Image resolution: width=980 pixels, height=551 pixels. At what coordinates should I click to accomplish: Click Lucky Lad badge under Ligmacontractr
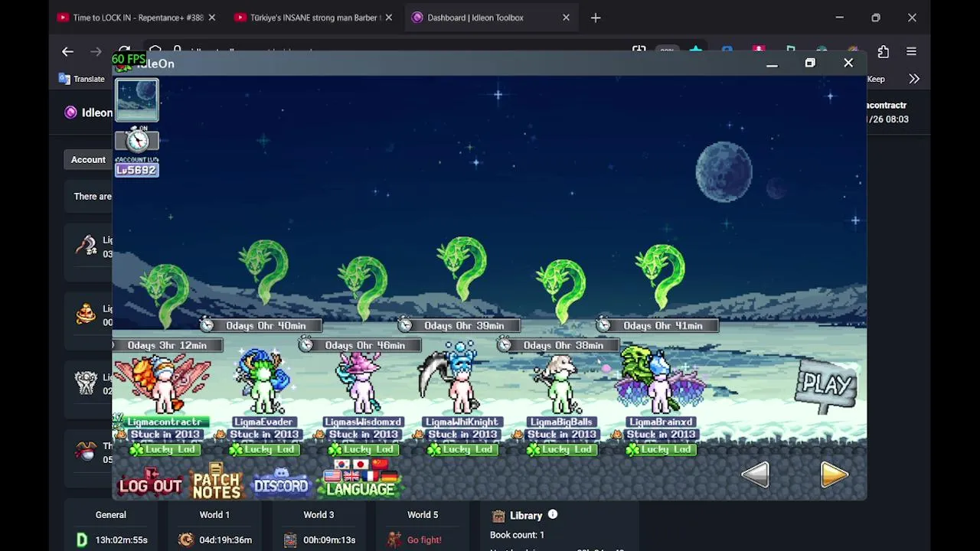point(164,449)
